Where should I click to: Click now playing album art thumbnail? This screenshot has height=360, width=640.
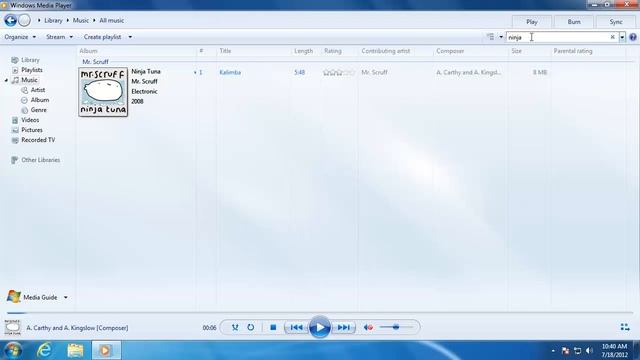[13, 327]
